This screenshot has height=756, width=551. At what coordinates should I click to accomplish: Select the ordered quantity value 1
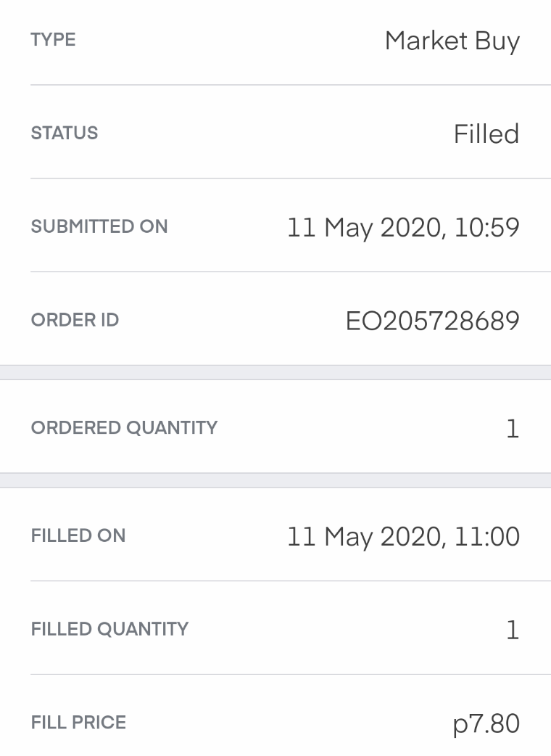(512, 429)
